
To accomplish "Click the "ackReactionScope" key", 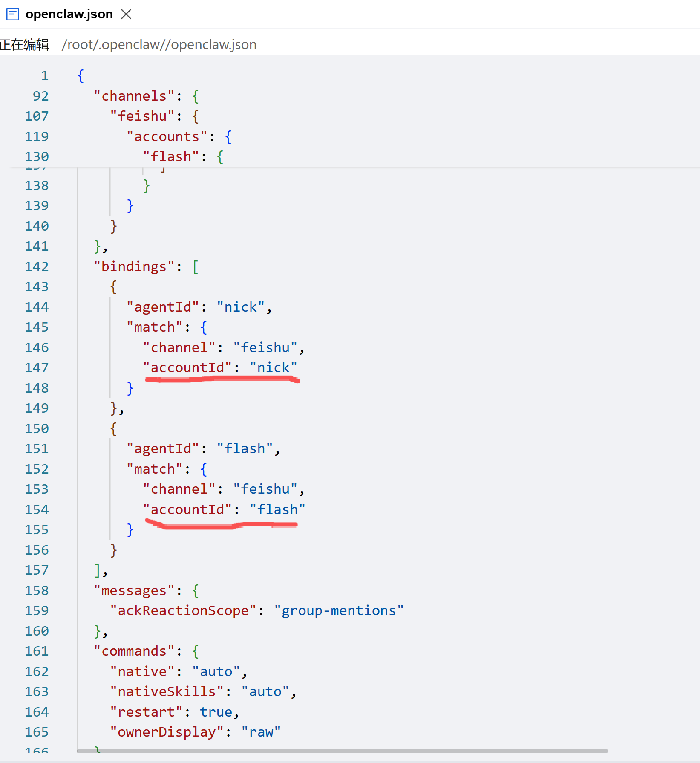I will (x=183, y=610).
